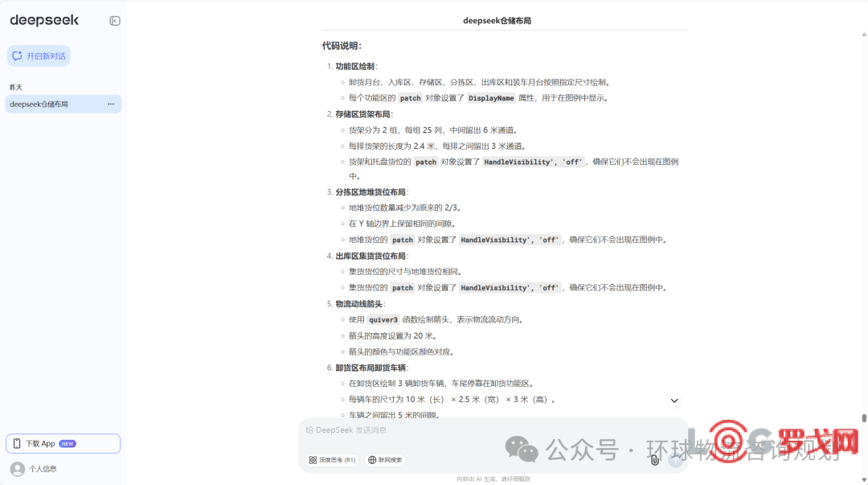Focus the 给 DeepSeek 发送消息 input box

(482, 430)
